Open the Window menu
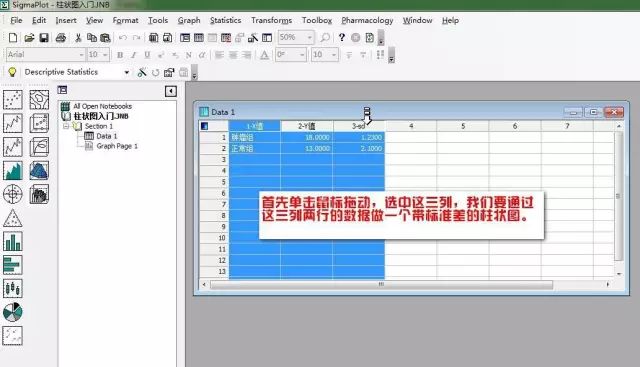Screen dimensions: 640x367 click(417, 20)
